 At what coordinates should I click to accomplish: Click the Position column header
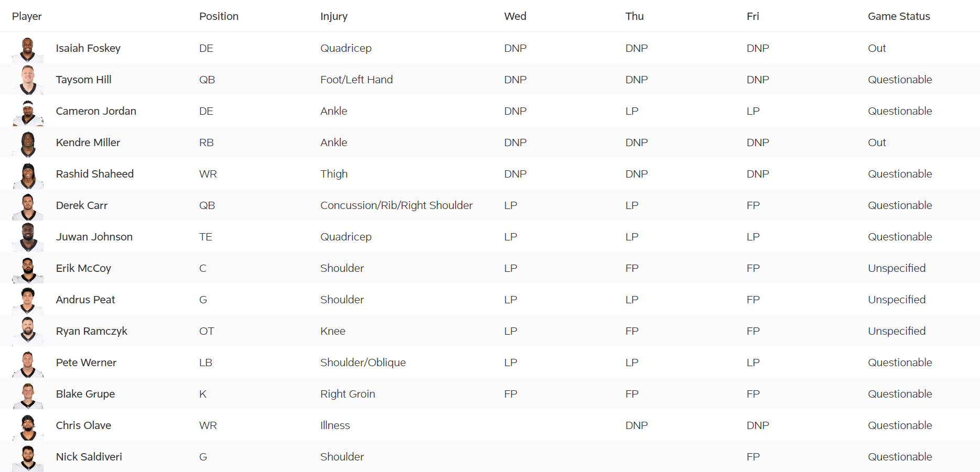219,16
